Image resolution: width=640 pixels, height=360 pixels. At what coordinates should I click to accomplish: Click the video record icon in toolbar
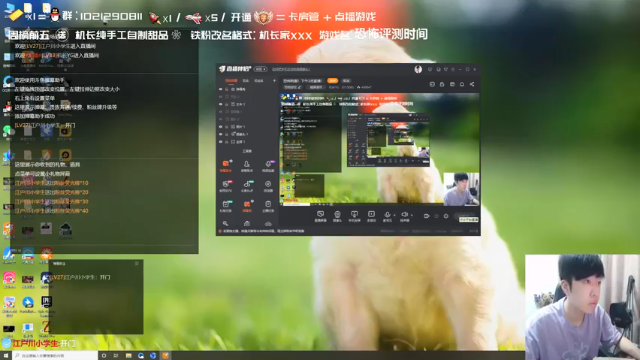point(426,216)
